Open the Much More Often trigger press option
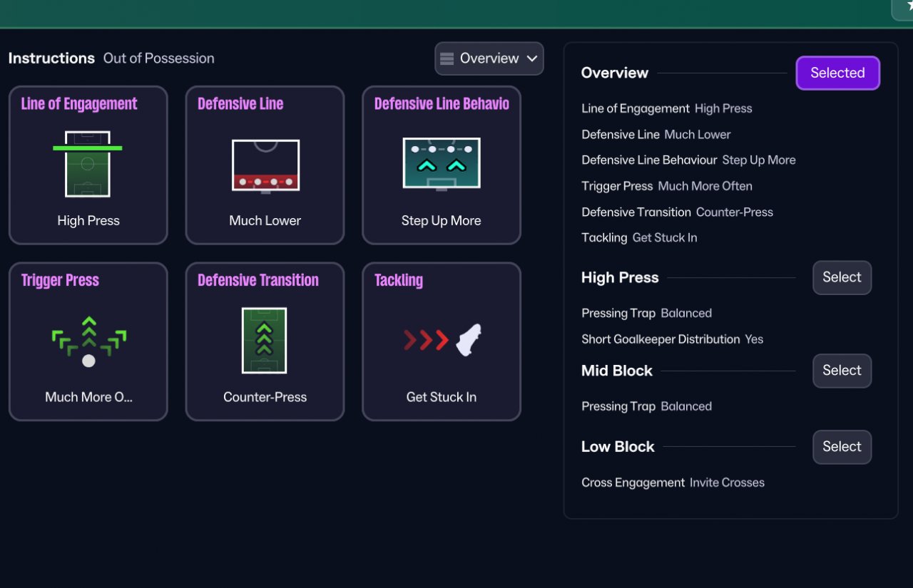Image resolution: width=913 pixels, height=588 pixels. 88,397
